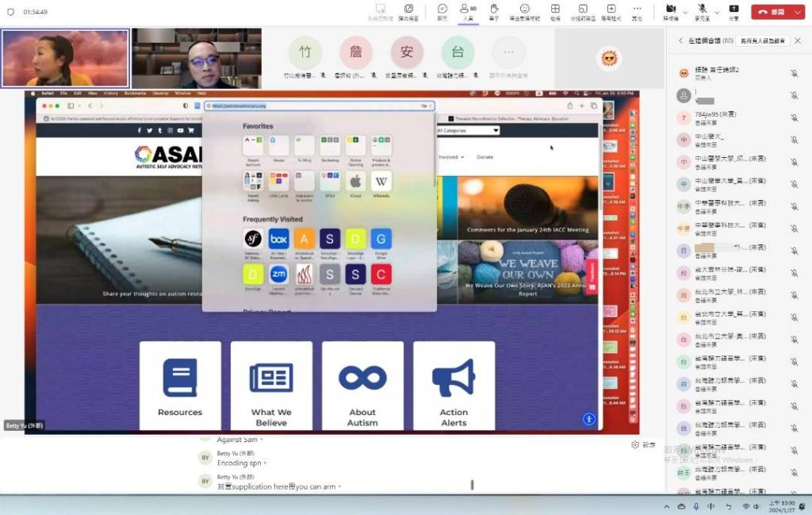This screenshot has height=515, width=812.
Task: Click the pop-out window icon in the toolbar
Action: click(408, 11)
